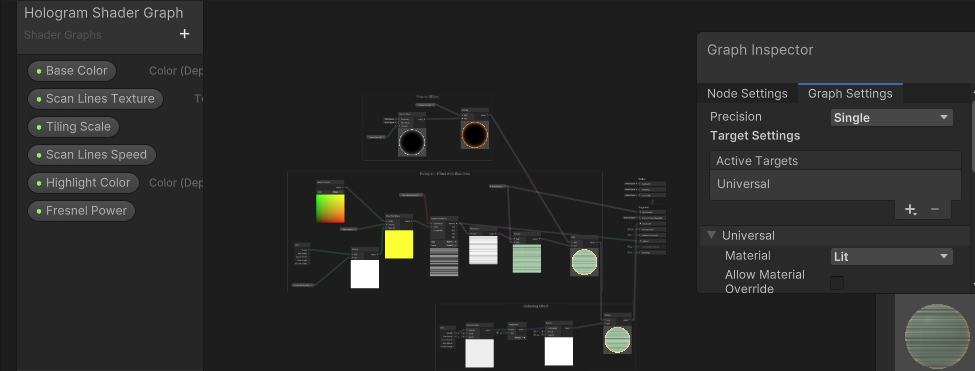Add a new property with plus icon
The height and width of the screenshot is (371, 975).
pos(184,34)
